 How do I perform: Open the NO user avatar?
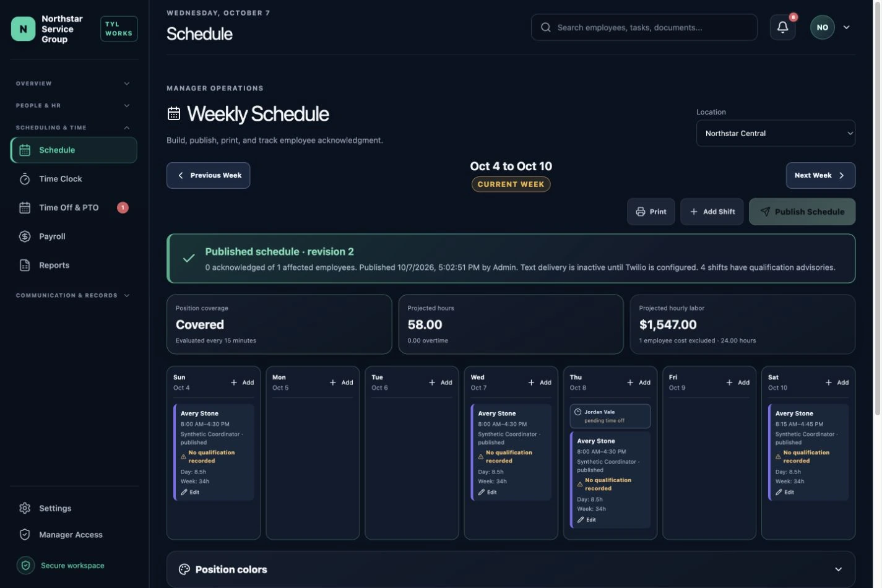point(822,27)
